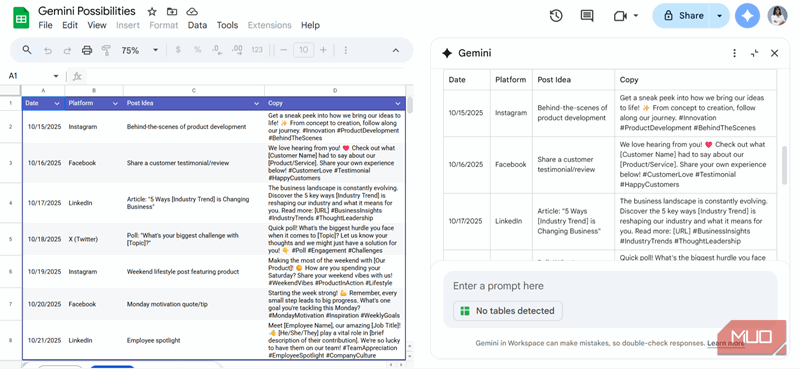Select the X (Twitter) cell in spreadsheet
Viewport: 800px width, 369px height.
(94, 239)
